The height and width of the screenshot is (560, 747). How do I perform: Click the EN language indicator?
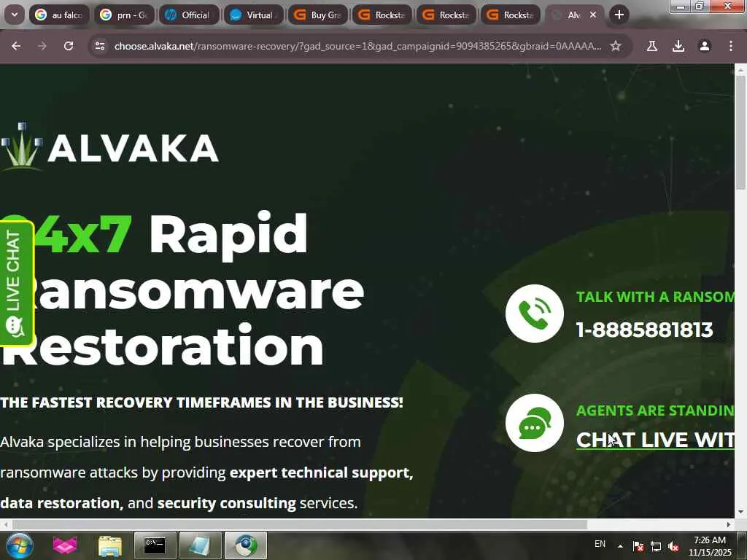click(600, 543)
